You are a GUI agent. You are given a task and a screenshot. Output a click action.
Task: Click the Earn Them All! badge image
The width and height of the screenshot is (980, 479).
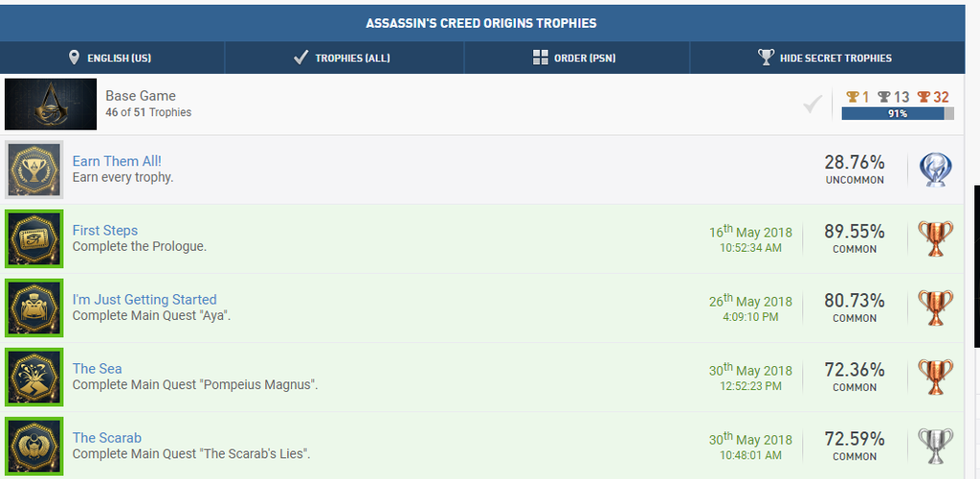coord(33,170)
